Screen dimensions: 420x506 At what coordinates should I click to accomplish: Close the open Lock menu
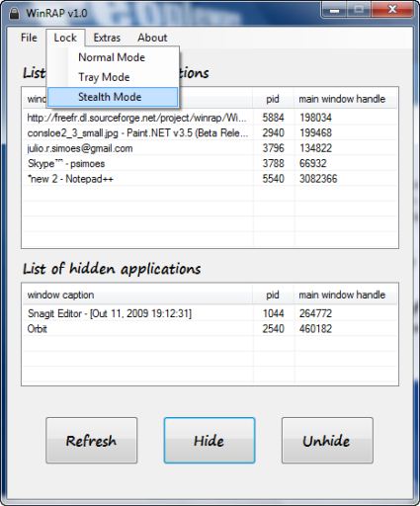tap(65, 38)
